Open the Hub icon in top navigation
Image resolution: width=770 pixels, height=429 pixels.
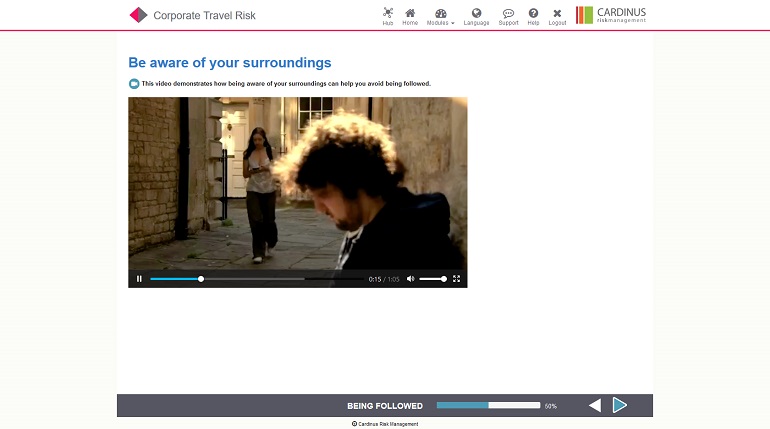pyautogui.click(x=388, y=16)
